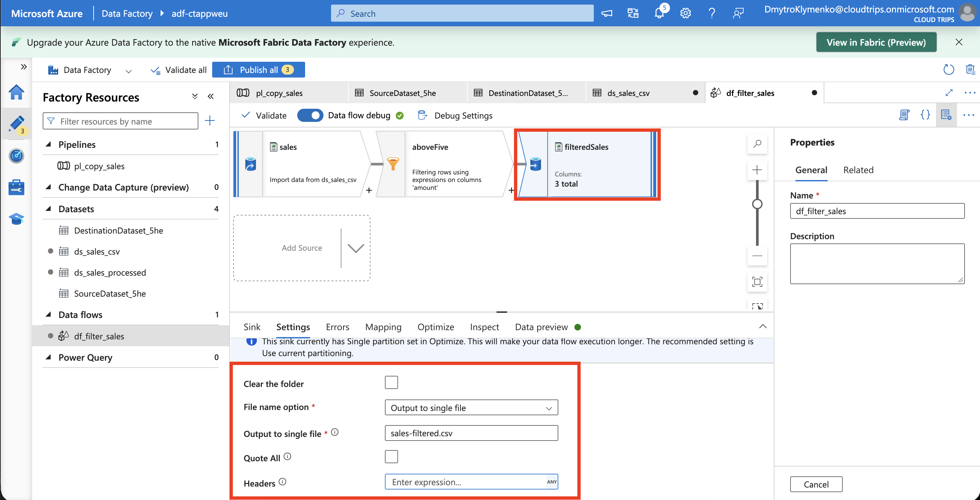Screen dimensions: 980x500
Task: Open the Manage toolbox icon
Action: [x=16, y=187]
